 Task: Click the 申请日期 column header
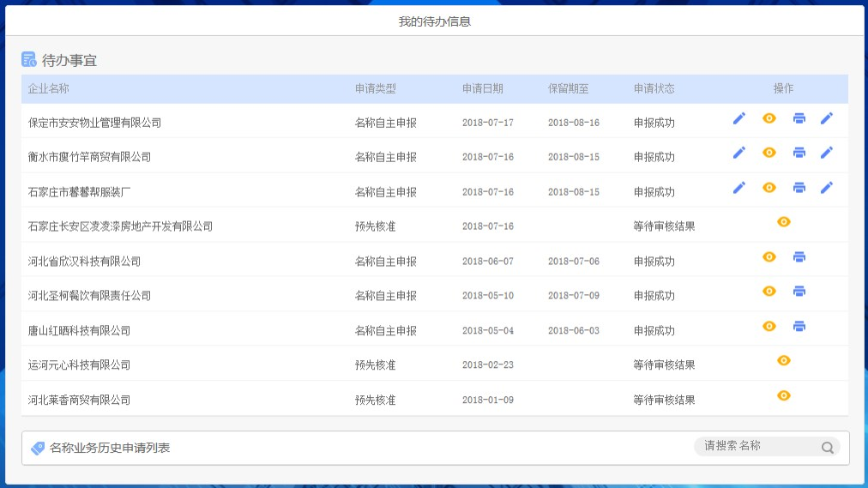pyautogui.click(x=483, y=88)
